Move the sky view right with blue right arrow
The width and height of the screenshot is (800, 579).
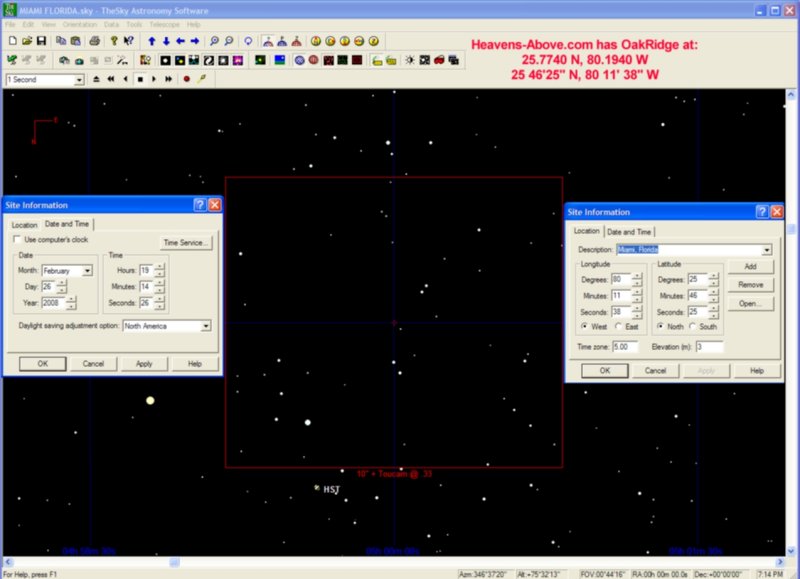coord(194,41)
